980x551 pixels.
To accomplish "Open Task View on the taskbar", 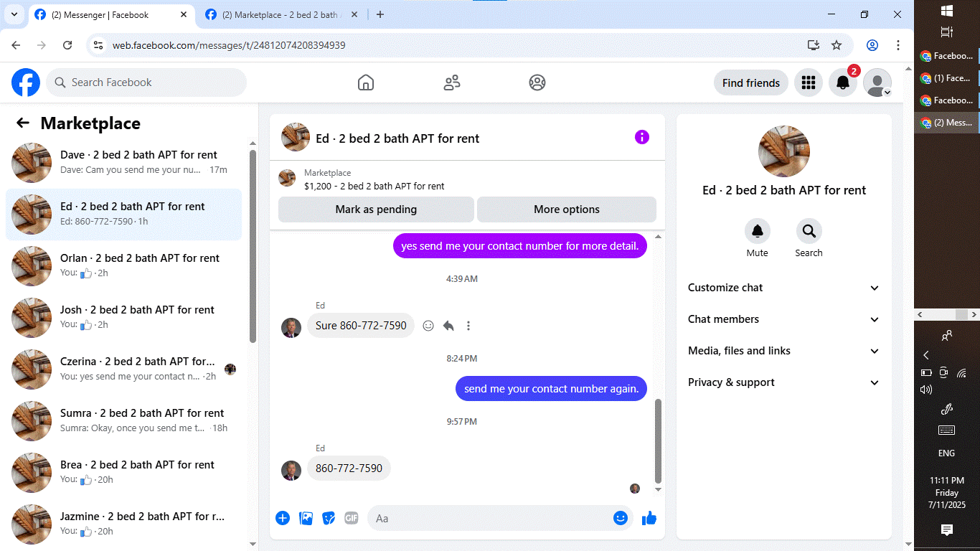I will click(946, 32).
